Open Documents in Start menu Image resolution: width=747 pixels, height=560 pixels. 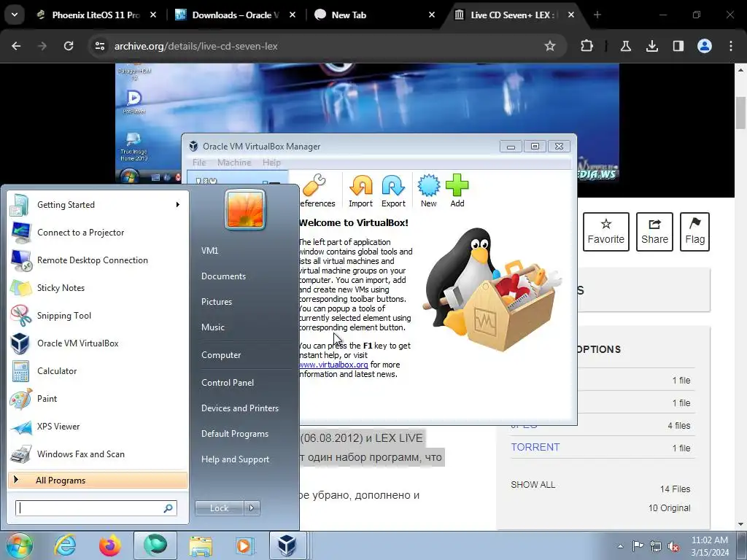[223, 276]
